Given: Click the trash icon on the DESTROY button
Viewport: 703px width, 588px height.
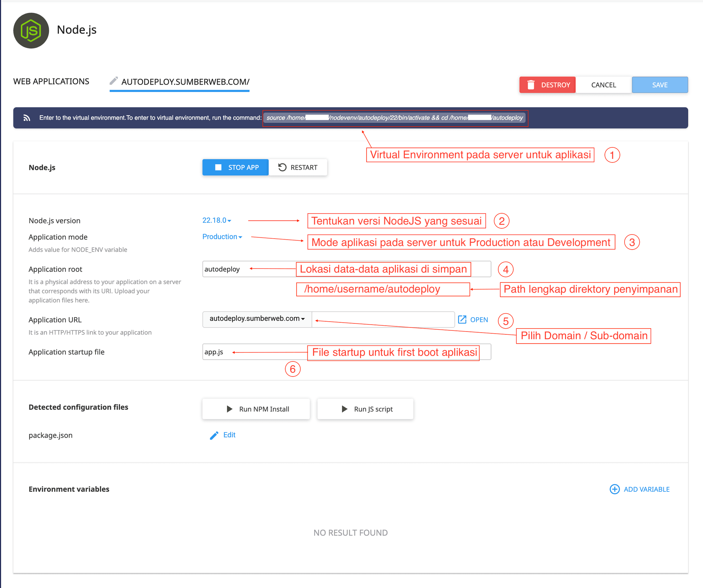Looking at the screenshot, I should (x=531, y=85).
